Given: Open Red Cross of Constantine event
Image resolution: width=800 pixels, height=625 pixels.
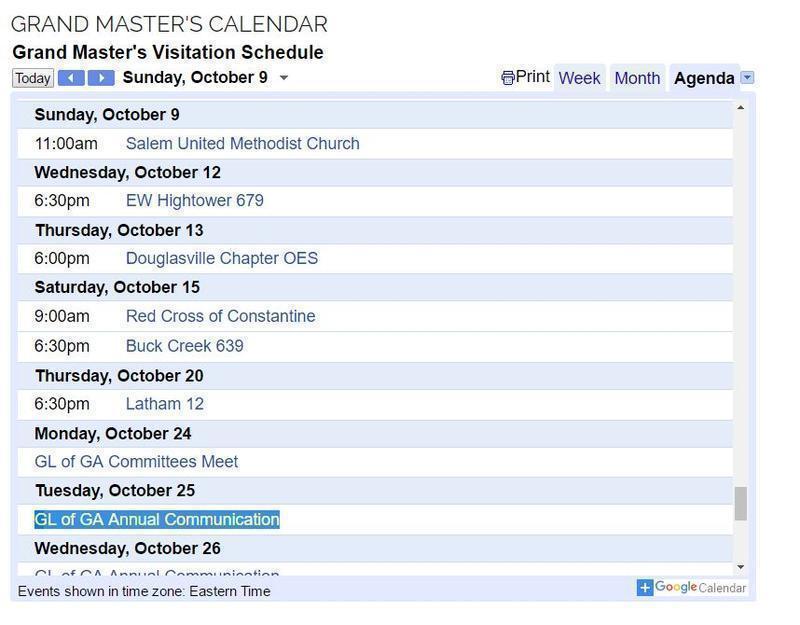Looking at the screenshot, I should [x=220, y=316].
